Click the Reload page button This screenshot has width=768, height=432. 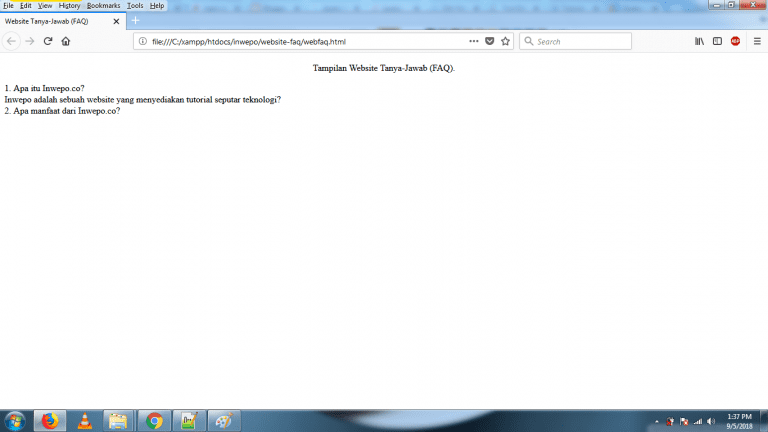click(x=47, y=41)
